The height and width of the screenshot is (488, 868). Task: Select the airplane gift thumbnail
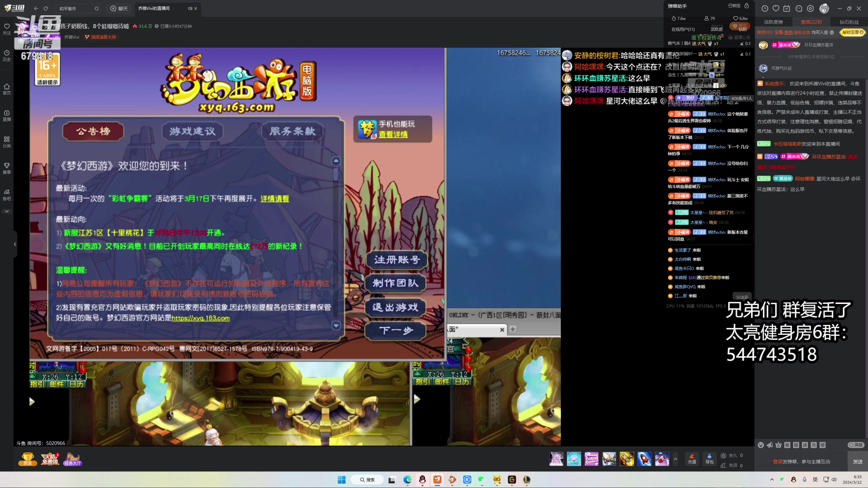(x=662, y=459)
